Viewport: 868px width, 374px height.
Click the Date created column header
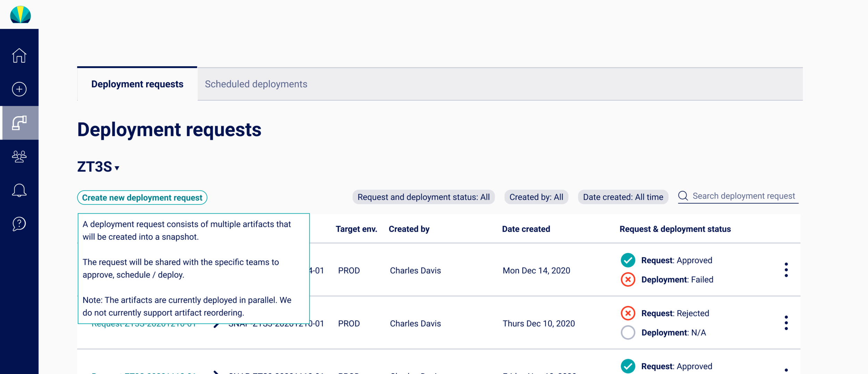(526, 229)
